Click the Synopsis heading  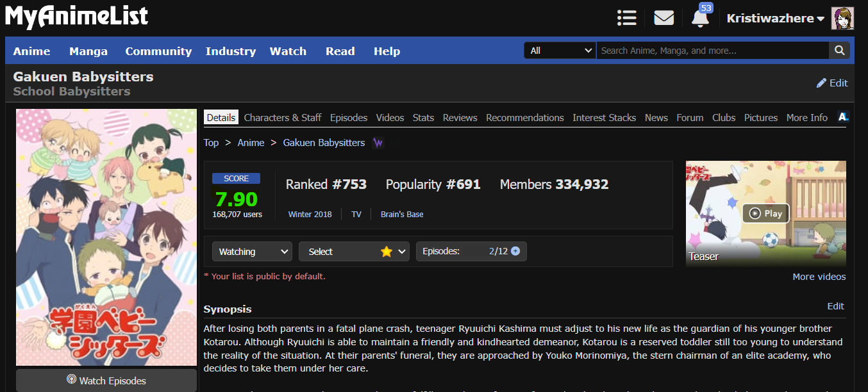(x=228, y=309)
